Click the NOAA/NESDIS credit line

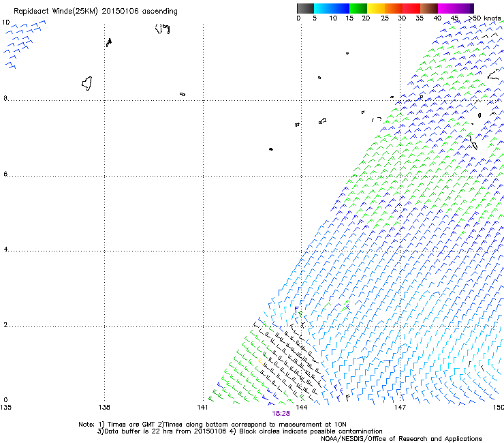401,439
